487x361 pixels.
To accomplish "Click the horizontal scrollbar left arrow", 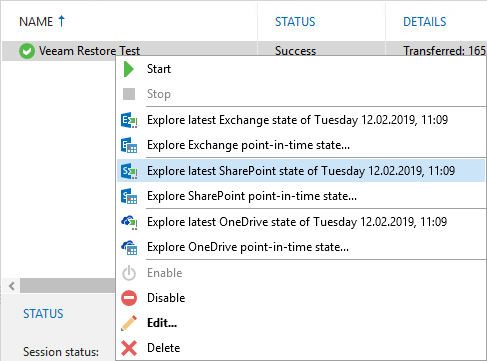I will click(x=12, y=286).
